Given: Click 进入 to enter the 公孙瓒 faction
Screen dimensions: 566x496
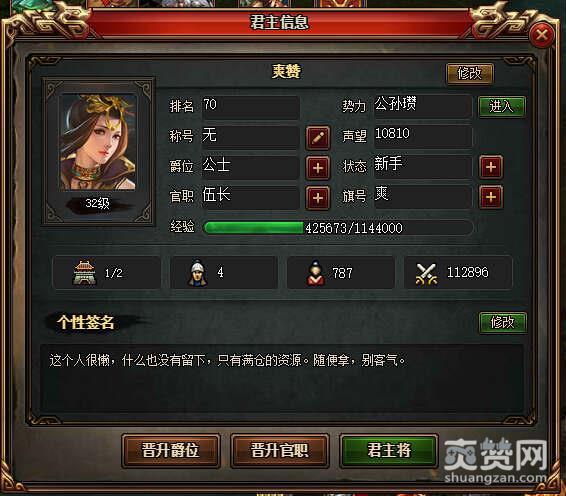Looking at the screenshot, I should (501, 106).
